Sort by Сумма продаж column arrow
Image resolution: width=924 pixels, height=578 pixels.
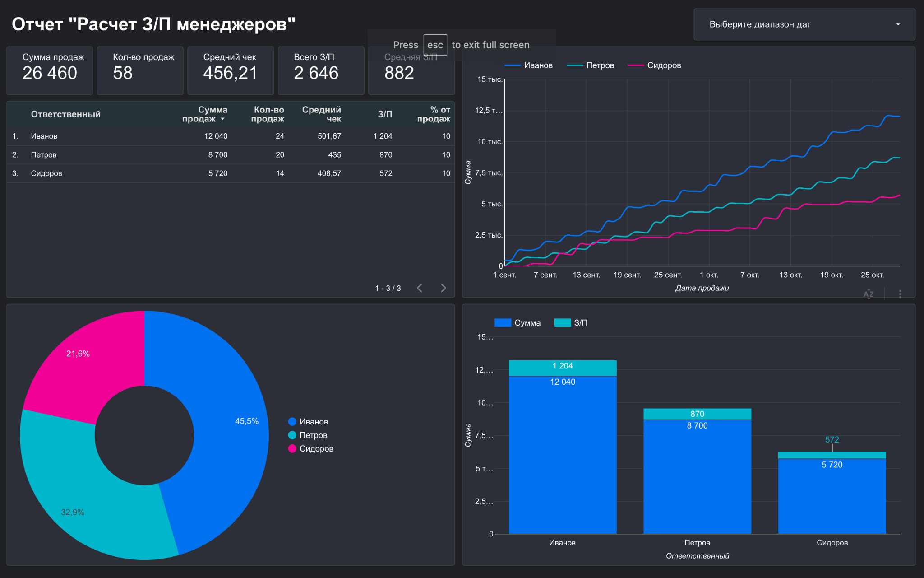[x=222, y=119]
